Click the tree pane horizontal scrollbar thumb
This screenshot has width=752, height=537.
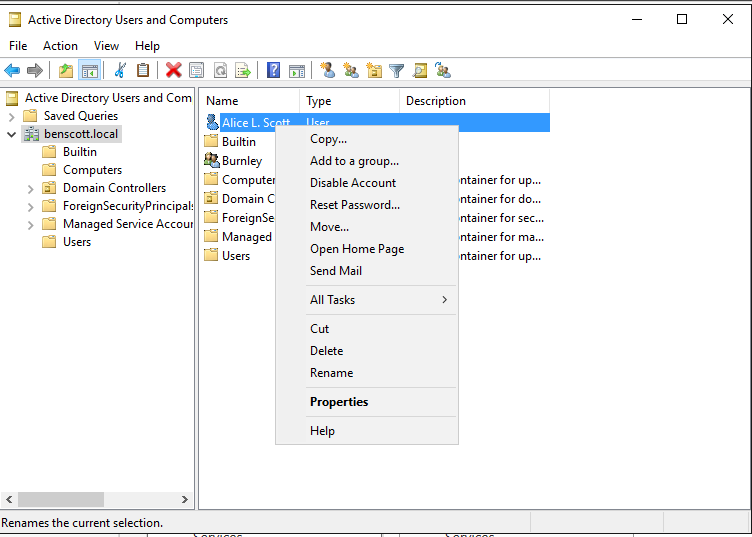coord(60,500)
